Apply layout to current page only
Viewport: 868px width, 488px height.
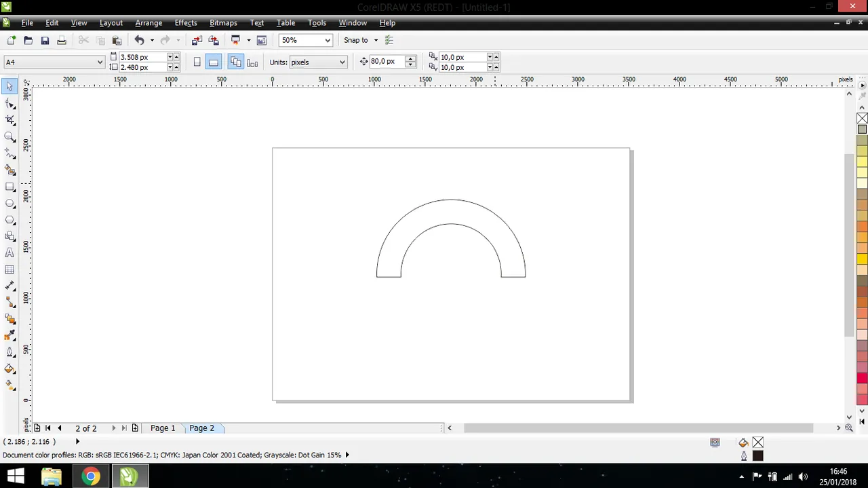[252, 62]
